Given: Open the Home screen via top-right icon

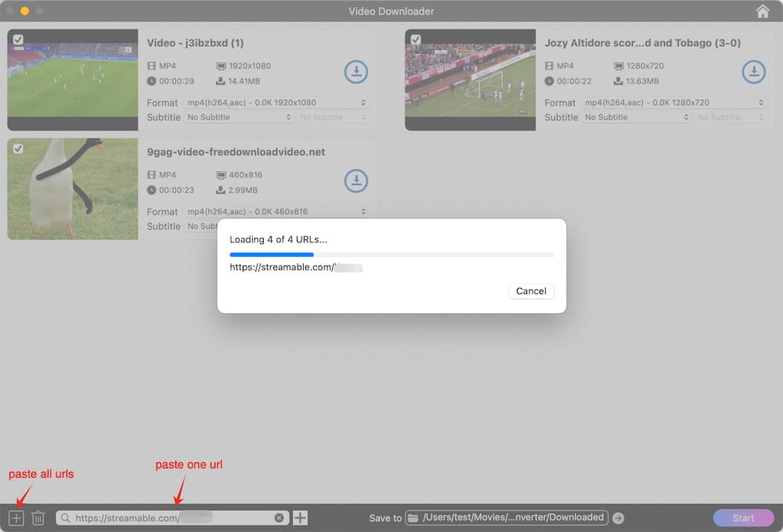Looking at the screenshot, I should [x=763, y=11].
